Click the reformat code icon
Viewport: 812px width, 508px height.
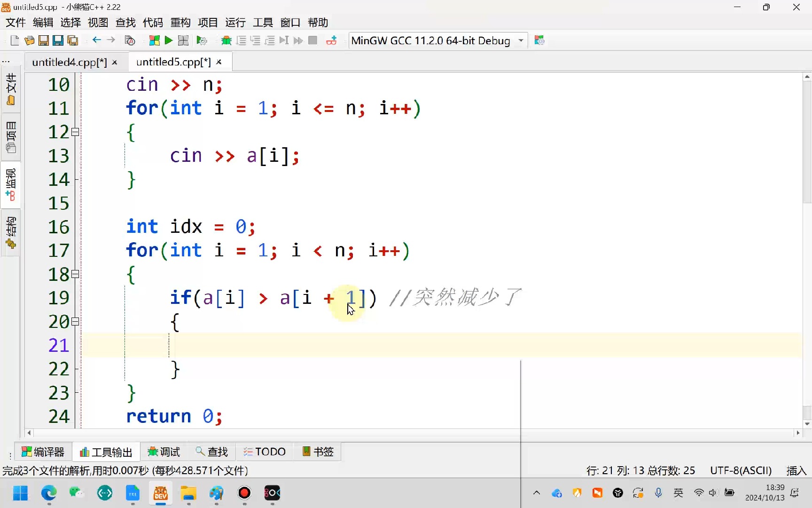[130, 40]
